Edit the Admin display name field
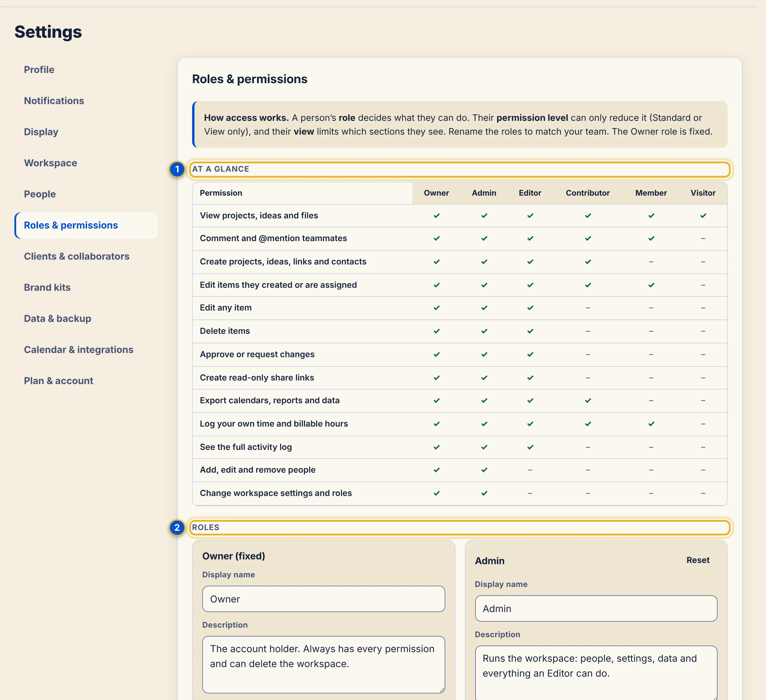Screen dimensions: 766x700 coord(596,608)
